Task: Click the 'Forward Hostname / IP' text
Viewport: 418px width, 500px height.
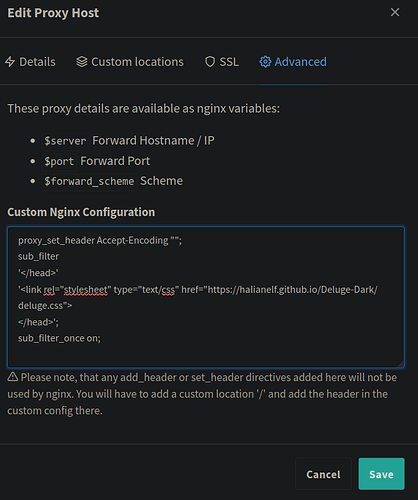Action: 153,141
